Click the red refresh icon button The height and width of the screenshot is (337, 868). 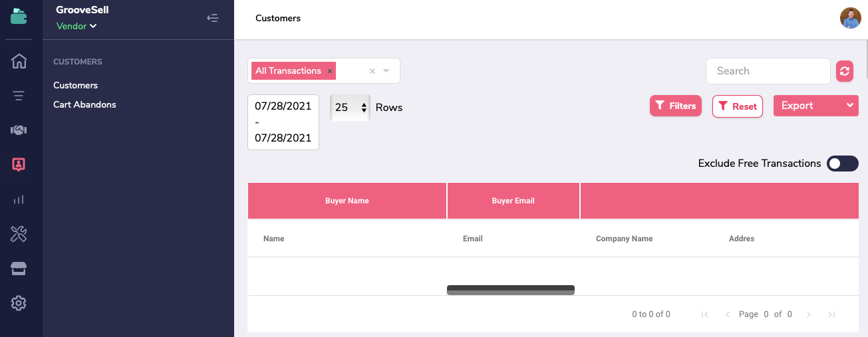point(845,71)
